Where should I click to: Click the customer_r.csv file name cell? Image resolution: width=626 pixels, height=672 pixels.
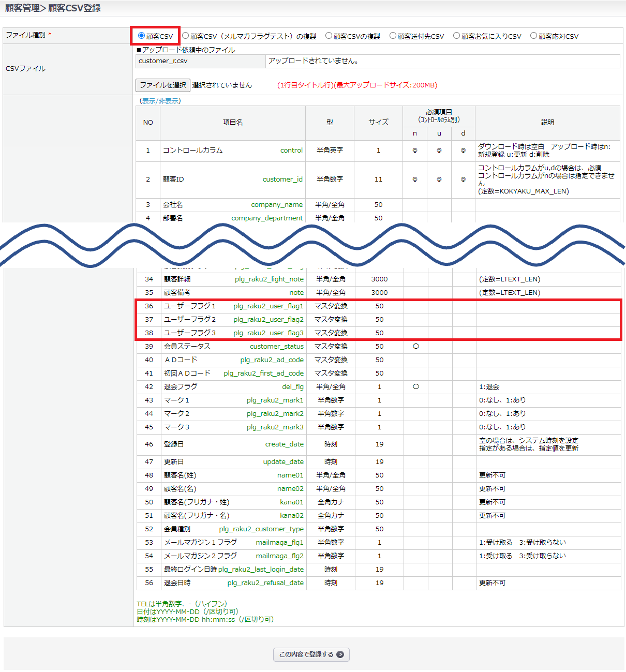click(200, 61)
